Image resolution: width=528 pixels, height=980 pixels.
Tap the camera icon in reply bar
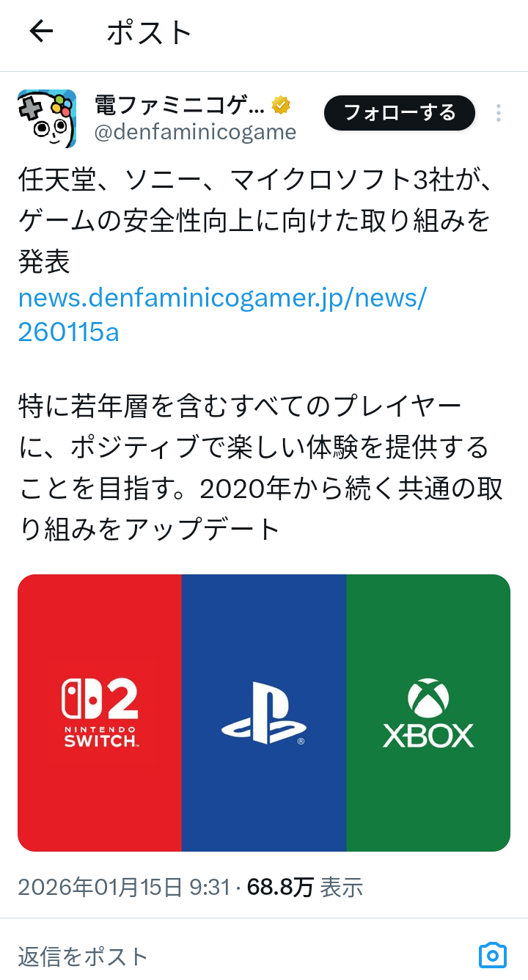click(492, 955)
